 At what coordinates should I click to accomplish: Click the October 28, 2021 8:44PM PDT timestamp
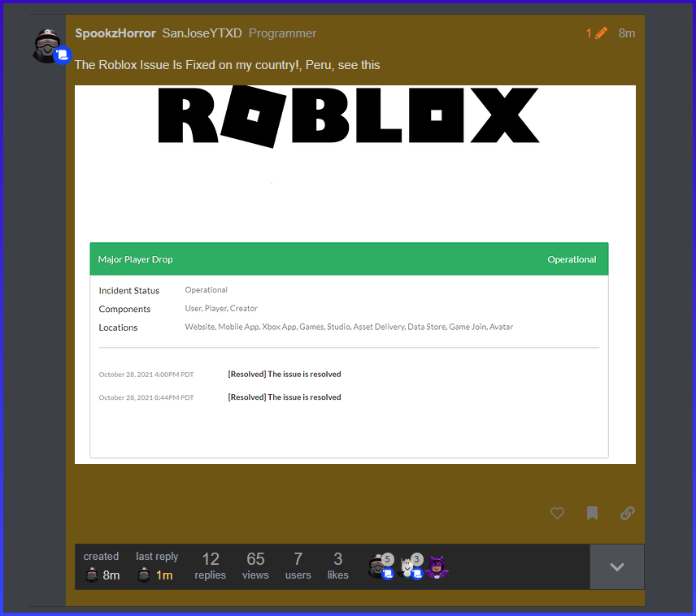tap(146, 397)
